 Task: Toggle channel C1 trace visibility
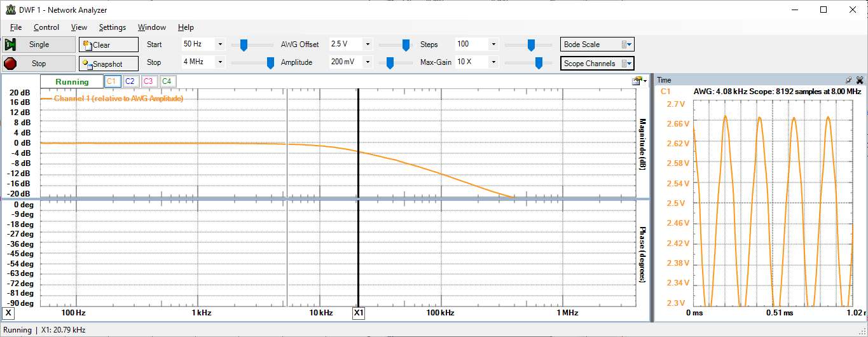coord(111,81)
